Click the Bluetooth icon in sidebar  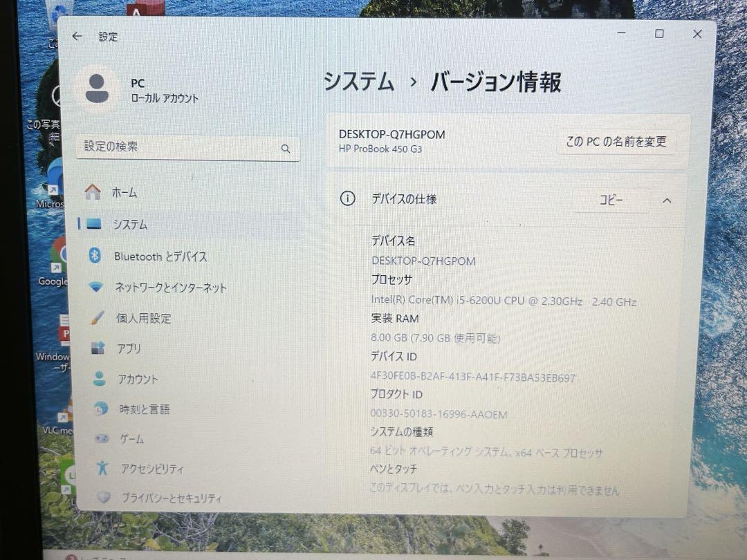click(95, 256)
